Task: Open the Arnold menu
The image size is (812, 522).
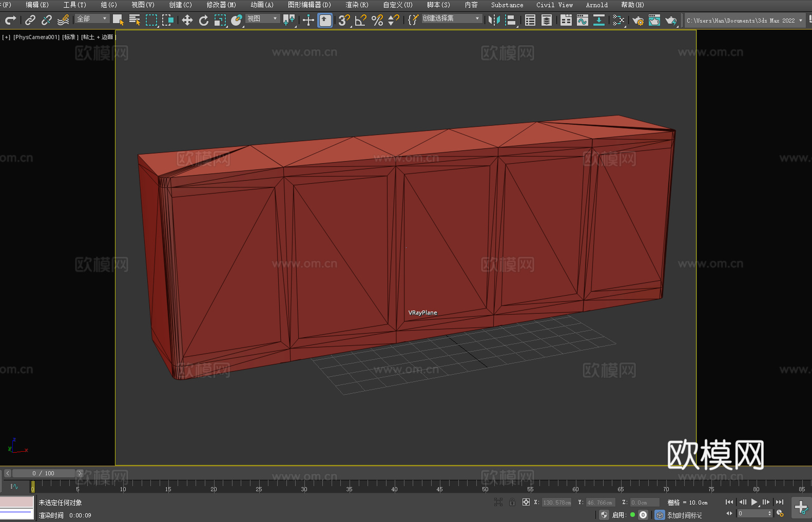Action: tap(597, 5)
